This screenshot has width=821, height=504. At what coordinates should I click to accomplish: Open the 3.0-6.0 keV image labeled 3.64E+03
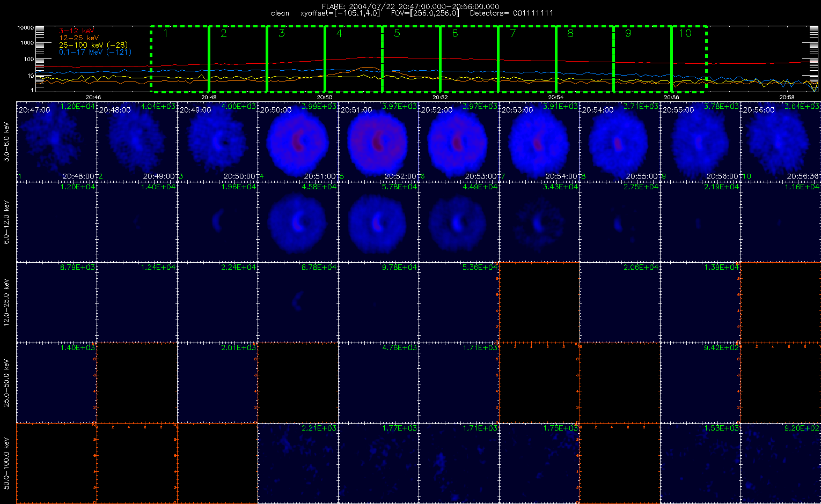[781, 141]
